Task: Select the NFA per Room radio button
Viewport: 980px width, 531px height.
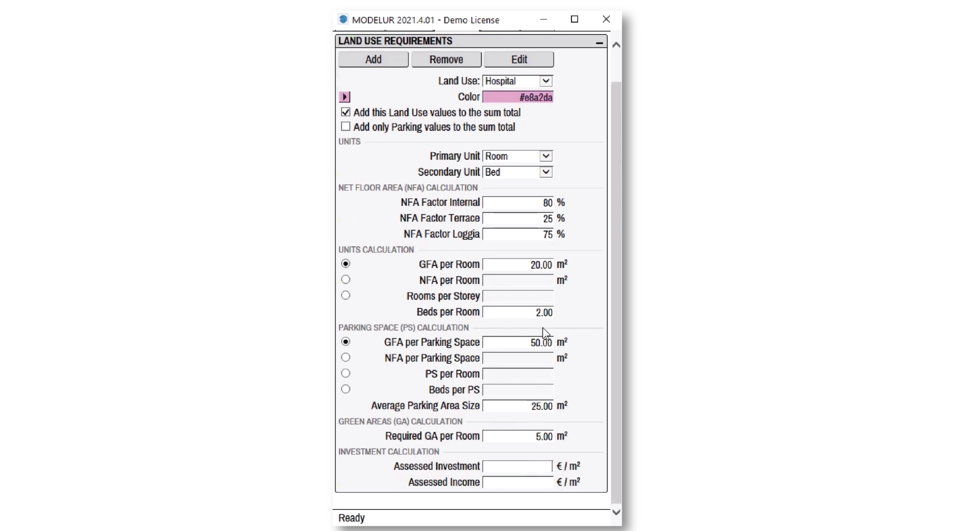Action: (345, 280)
